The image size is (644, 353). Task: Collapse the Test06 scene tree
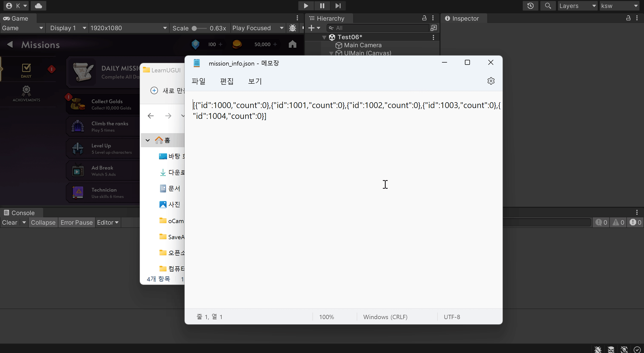324,37
